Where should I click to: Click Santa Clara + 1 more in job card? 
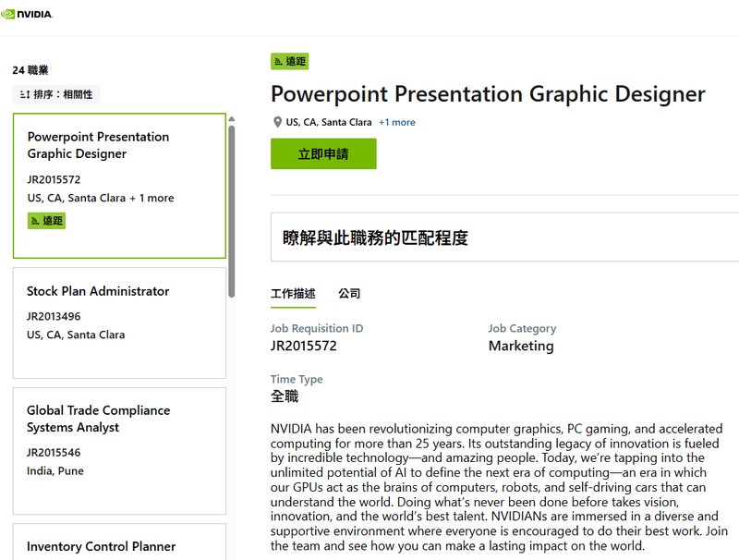[101, 198]
